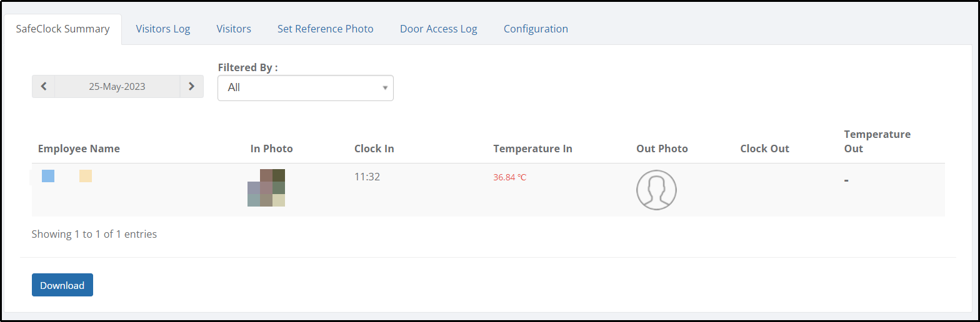The image size is (980, 322).
Task: Click the placeholder Out Photo avatar icon
Action: pyautogui.click(x=656, y=190)
